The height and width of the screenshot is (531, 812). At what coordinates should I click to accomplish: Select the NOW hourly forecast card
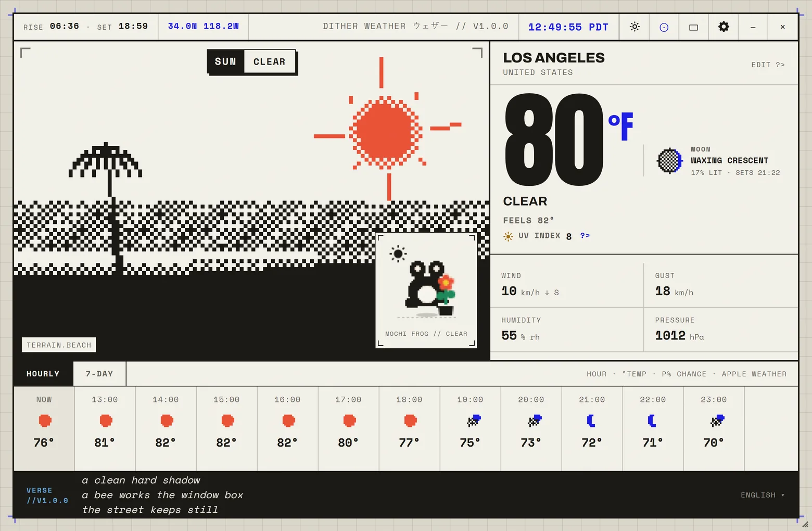point(44,428)
